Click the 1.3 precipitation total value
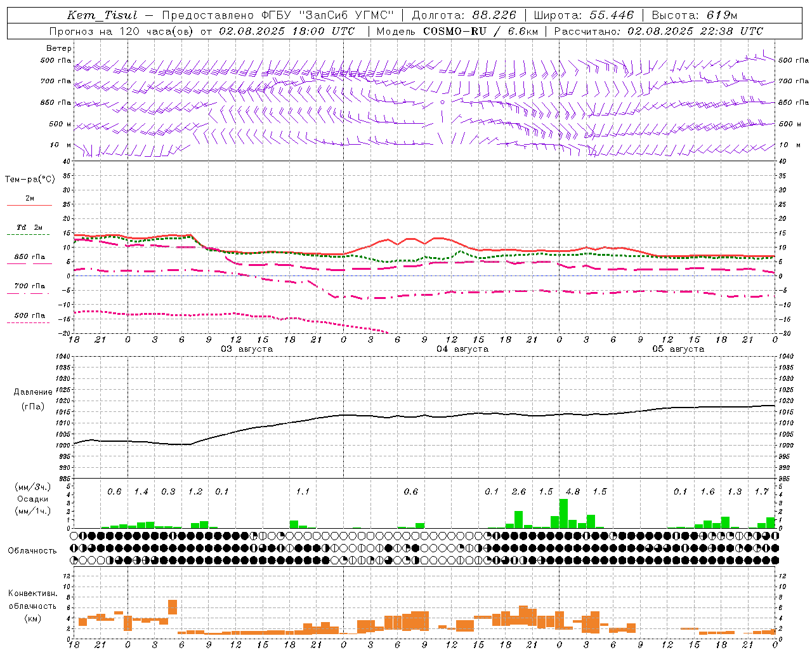Image resolution: width=812 pixels, height=650 pixels. point(735,492)
